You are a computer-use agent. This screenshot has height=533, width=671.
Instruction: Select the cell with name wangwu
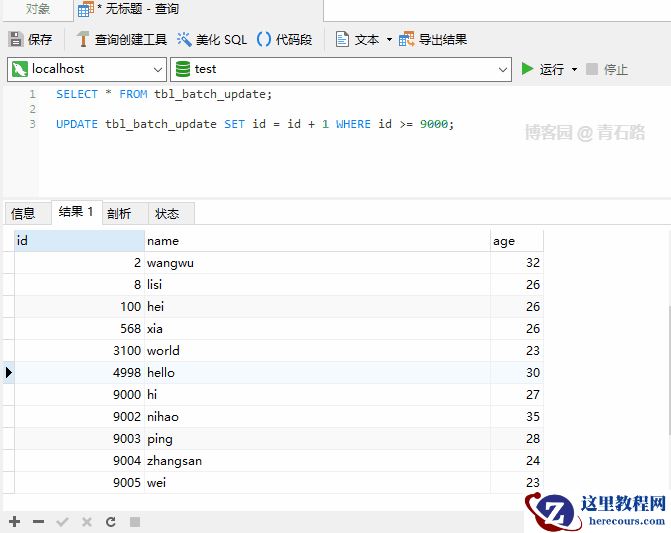point(318,263)
